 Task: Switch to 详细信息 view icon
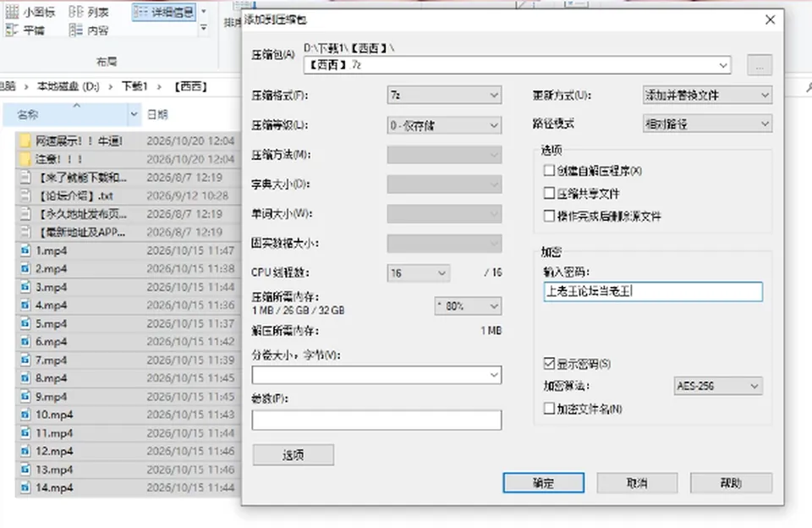[140, 11]
